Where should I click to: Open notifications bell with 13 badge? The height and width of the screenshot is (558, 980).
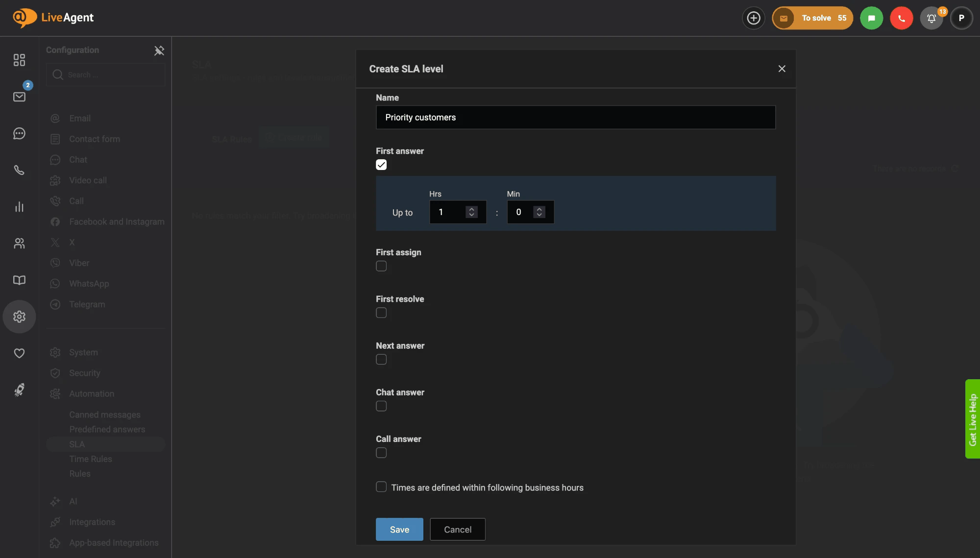[x=931, y=18]
